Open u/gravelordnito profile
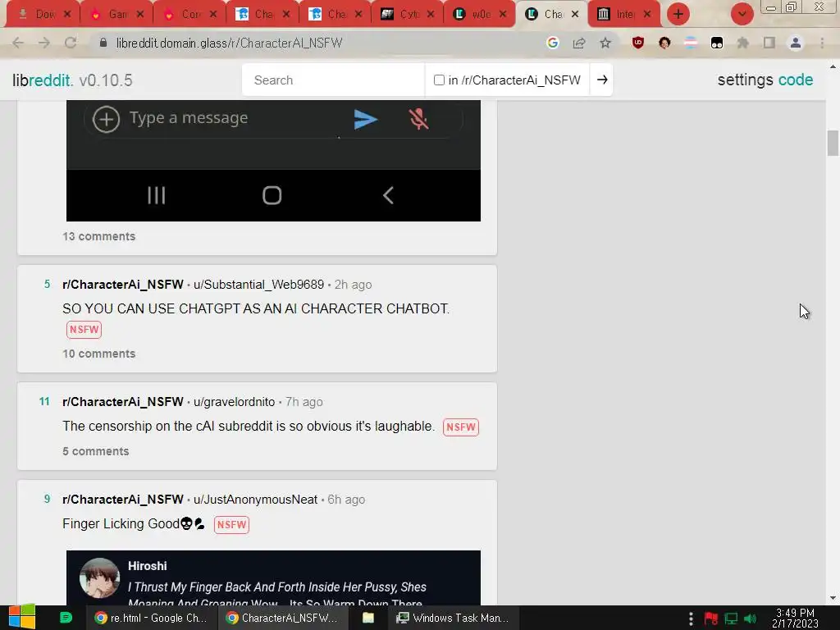This screenshot has height=630, width=840. click(234, 402)
